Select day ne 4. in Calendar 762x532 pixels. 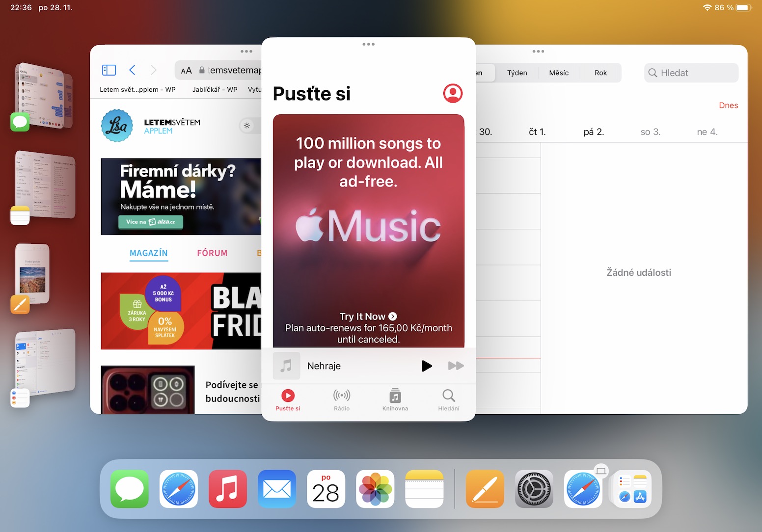[x=707, y=132]
